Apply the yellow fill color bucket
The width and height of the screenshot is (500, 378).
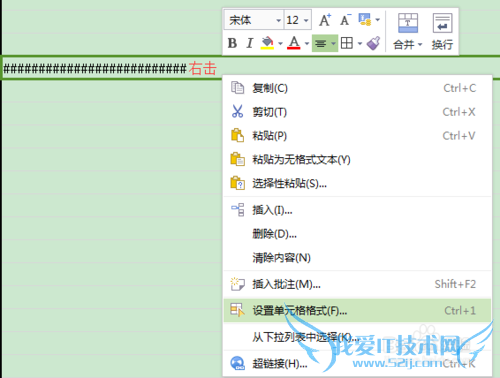click(x=267, y=43)
